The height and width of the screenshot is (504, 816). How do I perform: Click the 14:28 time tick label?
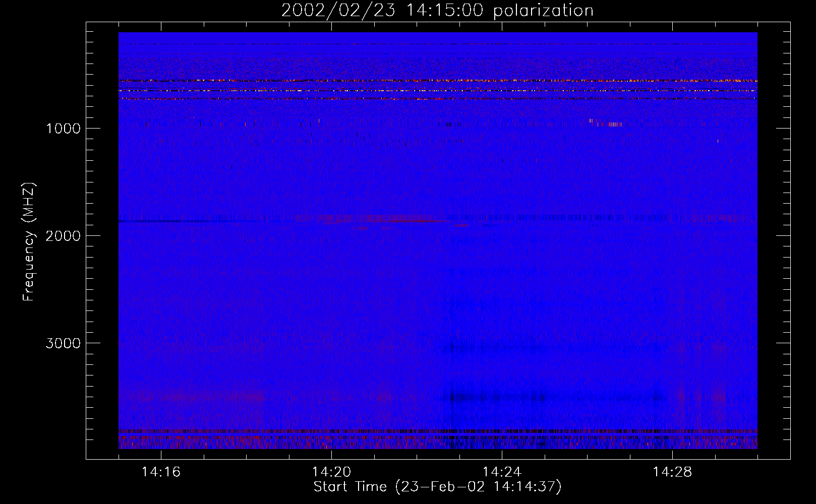(x=672, y=472)
